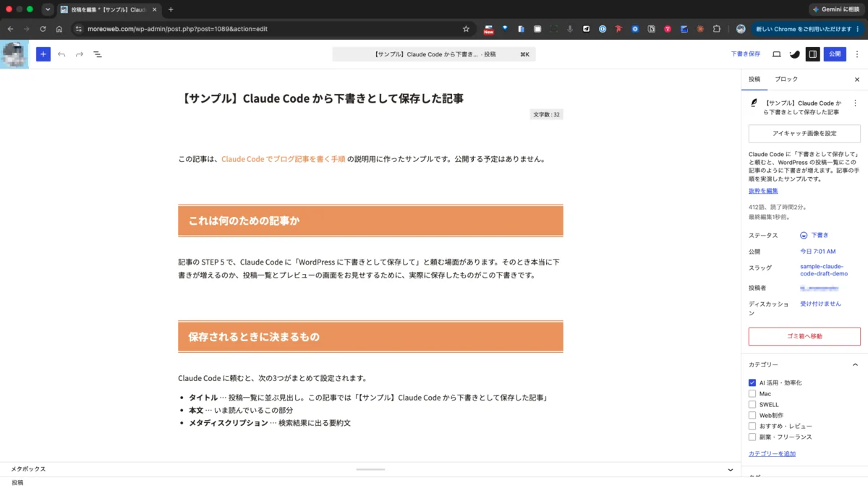Screen dimensions: 868x488
Task: Open the Chrome profile avatar
Action: (741, 29)
